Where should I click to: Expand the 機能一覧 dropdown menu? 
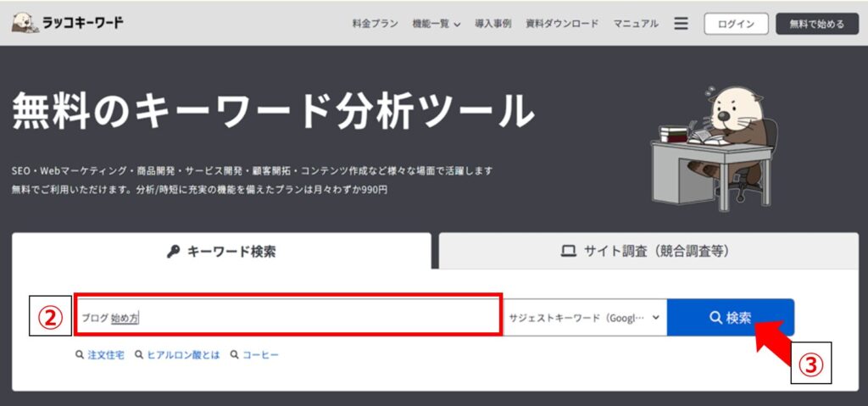[x=437, y=24]
